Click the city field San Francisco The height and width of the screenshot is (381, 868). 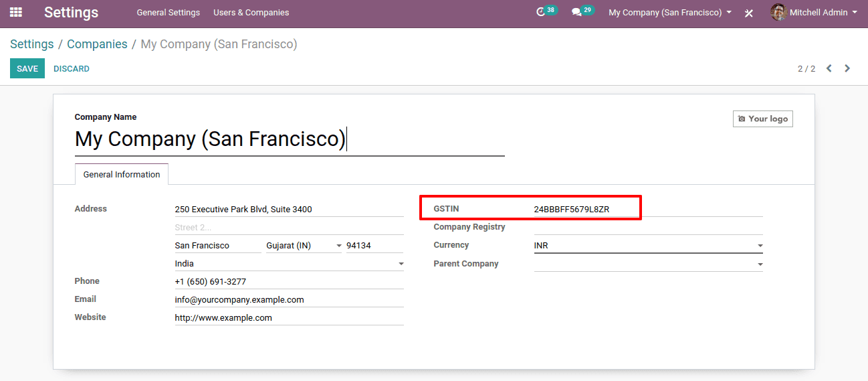pyautogui.click(x=218, y=245)
